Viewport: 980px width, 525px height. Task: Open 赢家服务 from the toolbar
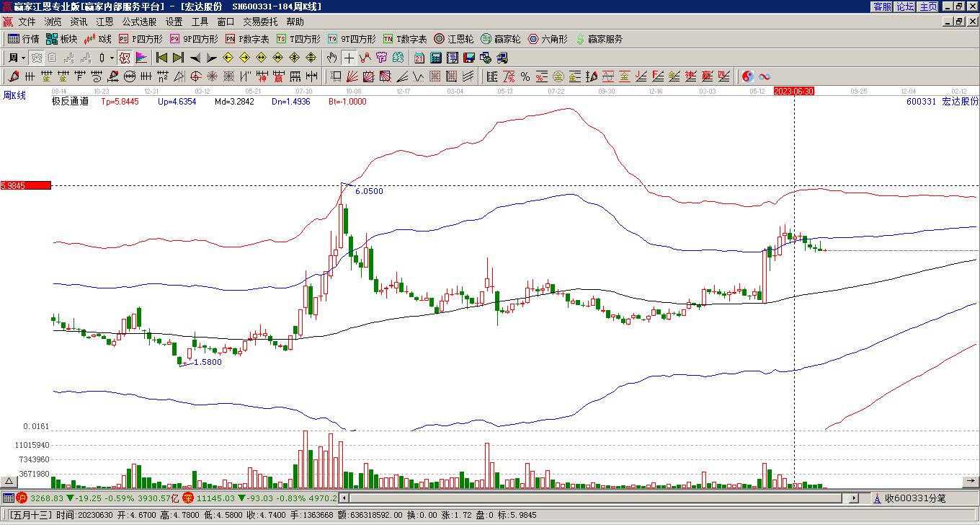pyautogui.click(x=599, y=39)
